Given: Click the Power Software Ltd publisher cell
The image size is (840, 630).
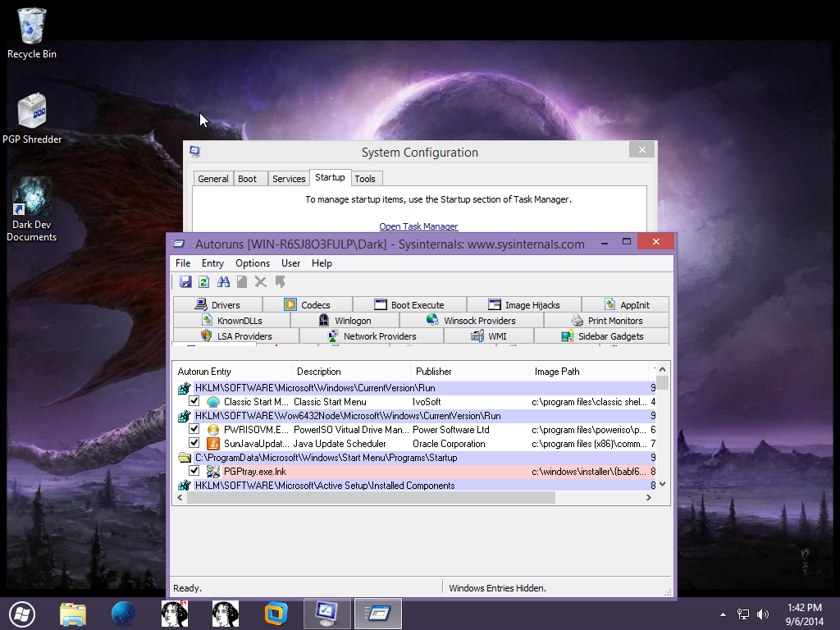Looking at the screenshot, I should 451,430.
